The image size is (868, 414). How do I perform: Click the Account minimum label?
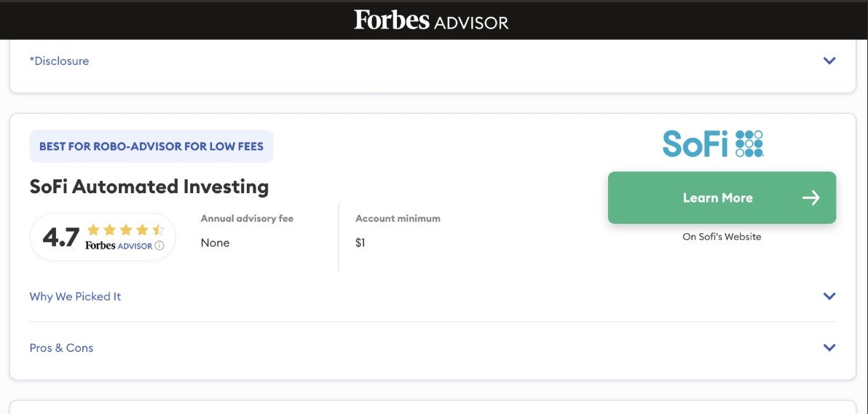pos(398,219)
